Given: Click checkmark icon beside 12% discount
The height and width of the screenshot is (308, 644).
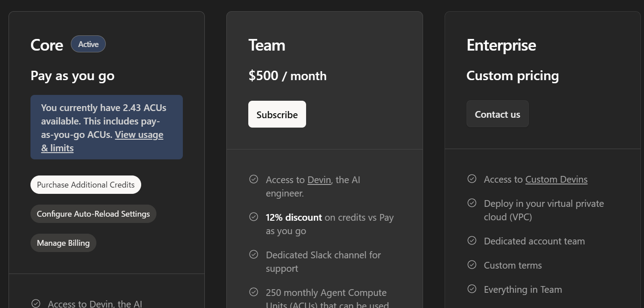Looking at the screenshot, I should tap(254, 217).
